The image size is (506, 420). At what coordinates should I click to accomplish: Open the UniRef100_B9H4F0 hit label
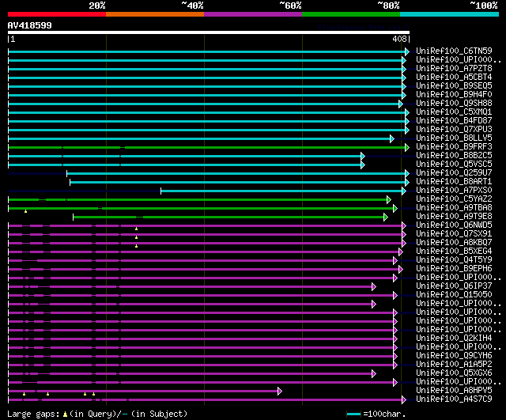click(454, 95)
